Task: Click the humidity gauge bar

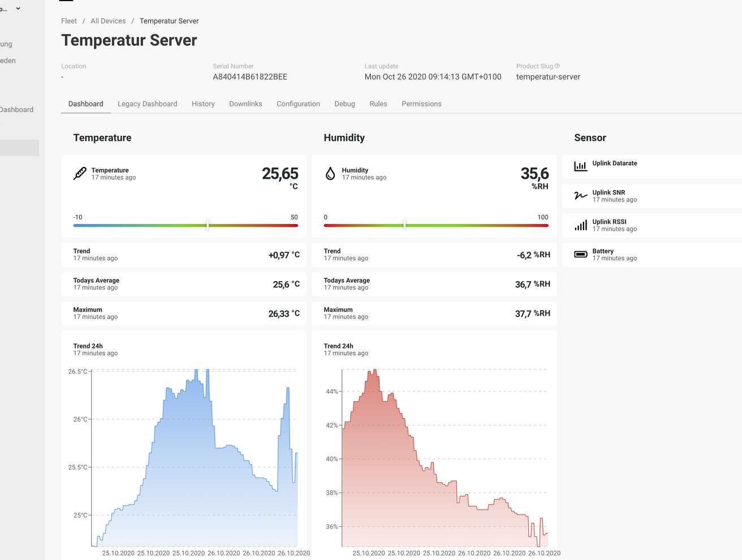Action: 435,225
